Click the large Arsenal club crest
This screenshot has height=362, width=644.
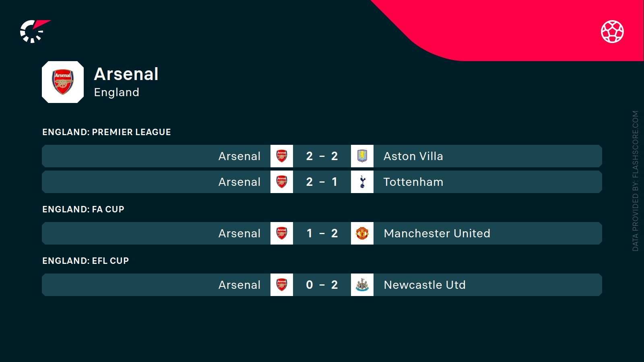coord(63,82)
